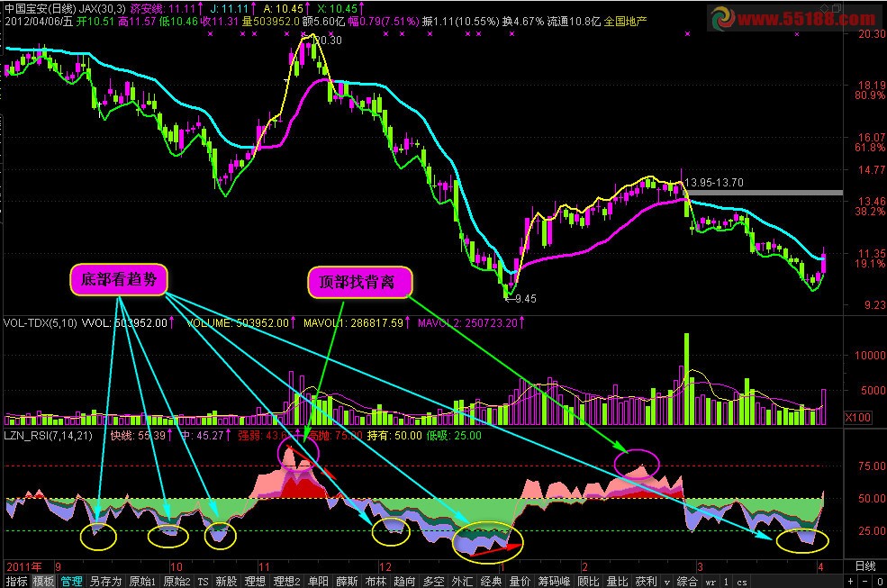Viewport: 887px width, 588px height.
Task: Select the 单阳 template tab
Action: pyautogui.click(x=319, y=581)
